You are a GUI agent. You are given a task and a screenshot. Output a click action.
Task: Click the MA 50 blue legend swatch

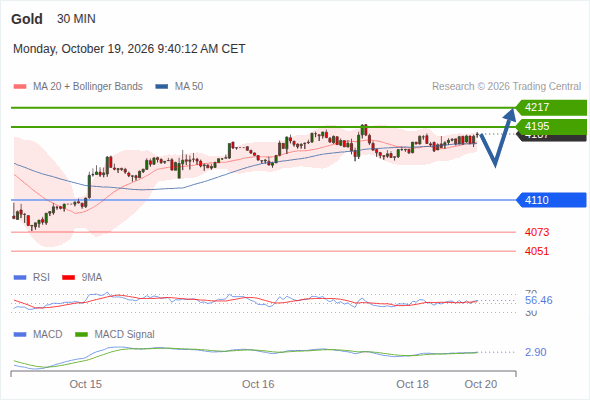pyautogui.click(x=162, y=87)
